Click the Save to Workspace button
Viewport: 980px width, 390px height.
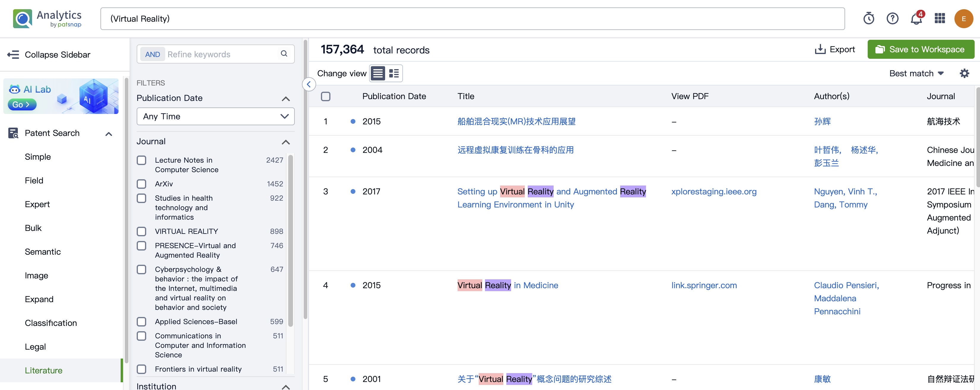pos(921,49)
